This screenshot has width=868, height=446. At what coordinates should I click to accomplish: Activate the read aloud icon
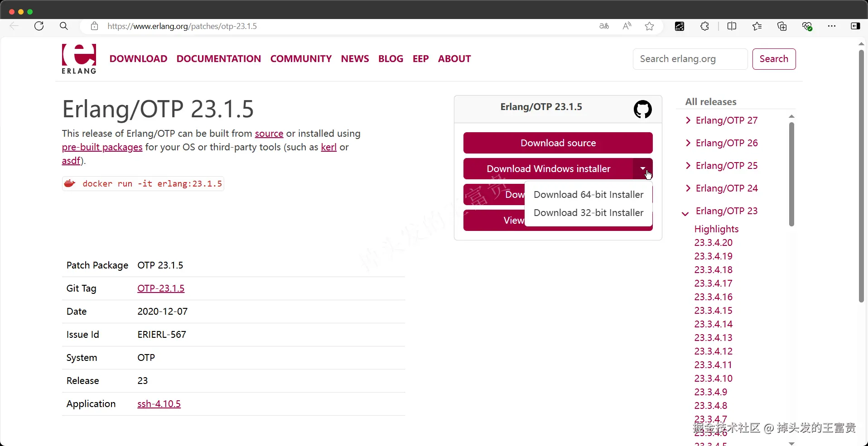click(x=627, y=26)
